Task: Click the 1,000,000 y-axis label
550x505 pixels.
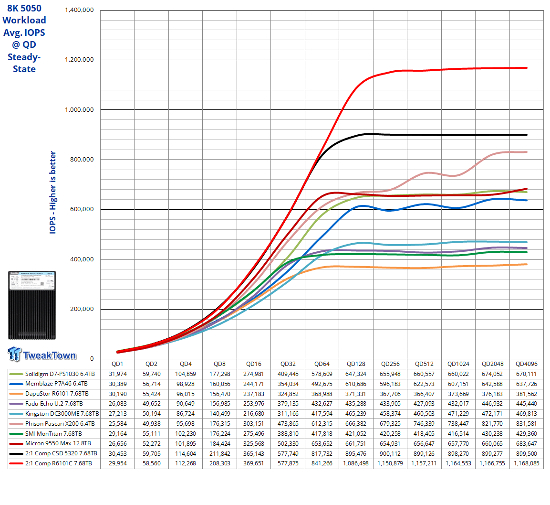Action: point(79,110)
